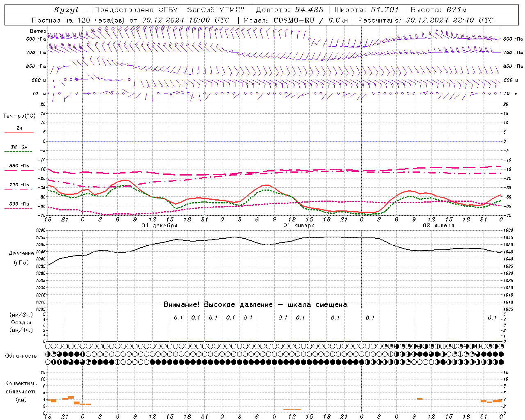
Task: Click forecast start time 30.12.2024 18:00 UTC
Action: (185, 20)
